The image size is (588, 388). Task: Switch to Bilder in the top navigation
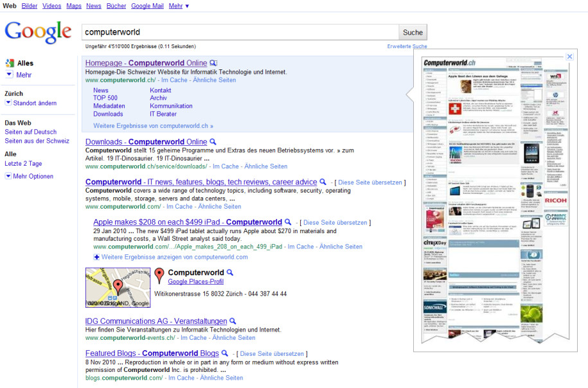29,5
